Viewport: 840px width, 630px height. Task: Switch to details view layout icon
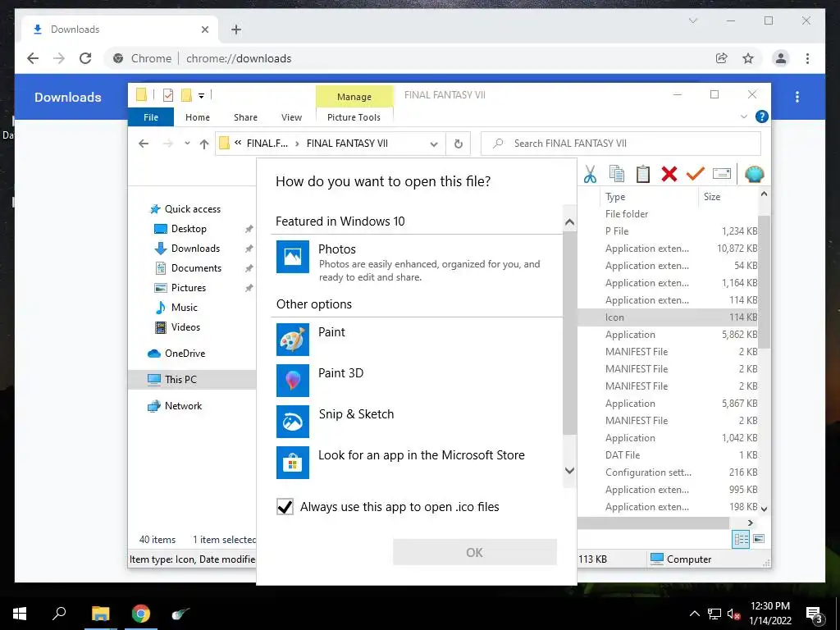coord(741,539)
